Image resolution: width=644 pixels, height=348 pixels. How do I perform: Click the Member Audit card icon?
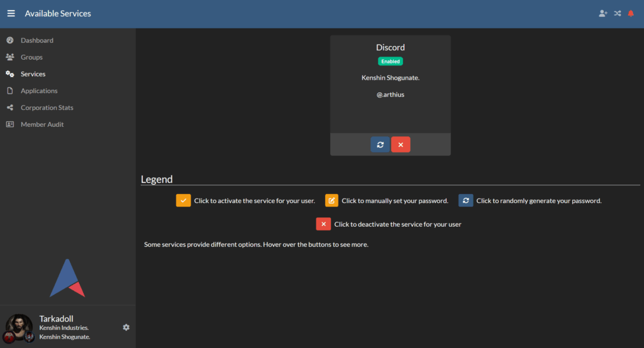[10, 124]
